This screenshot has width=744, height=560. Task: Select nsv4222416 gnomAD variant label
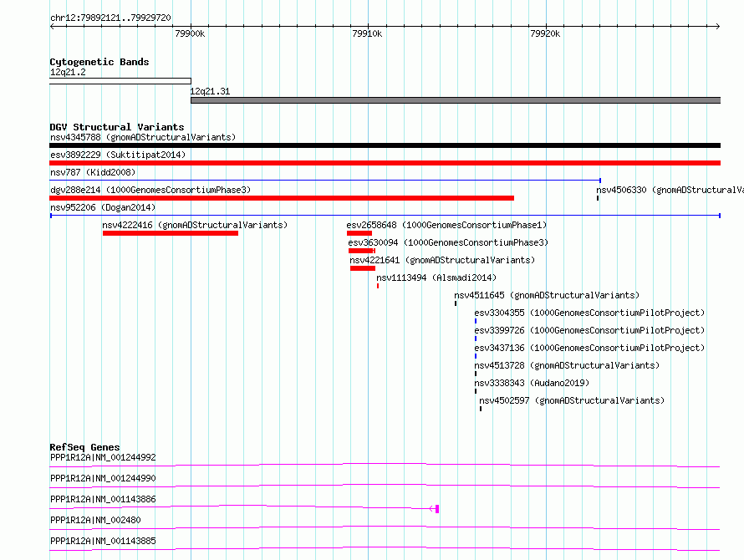click(195, 225)
